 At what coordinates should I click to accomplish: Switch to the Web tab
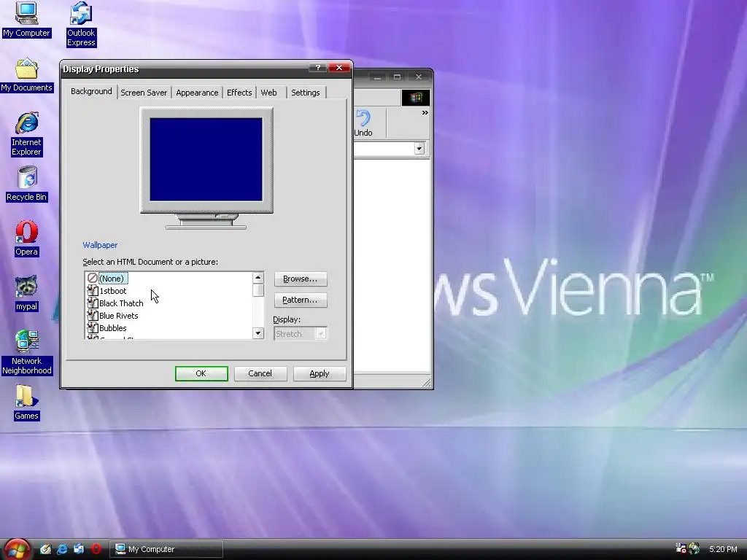268,93
